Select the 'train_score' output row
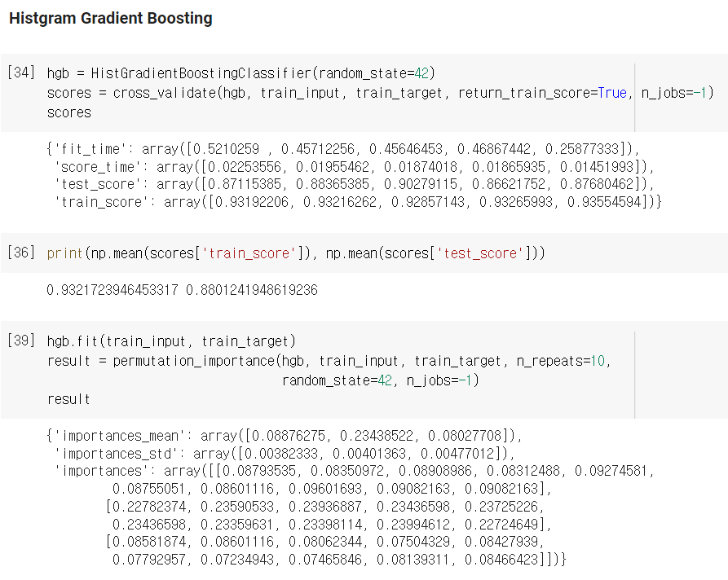Screen dimensions: 728x580 (x=358, y=202)
